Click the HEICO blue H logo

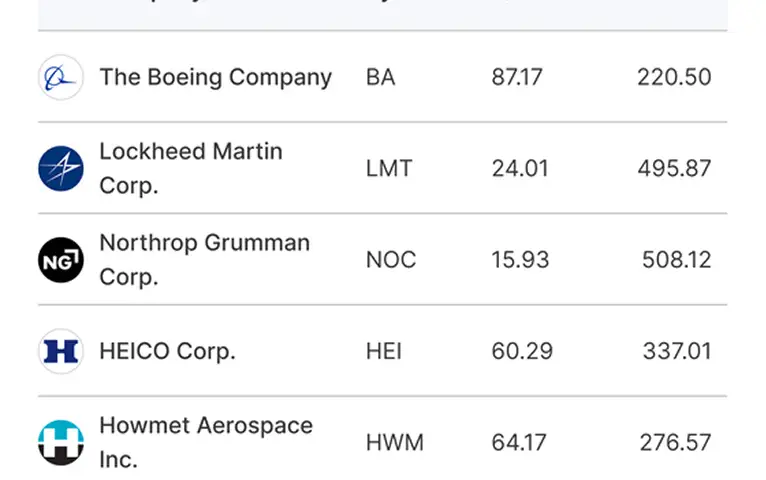[x=61, y=351]
